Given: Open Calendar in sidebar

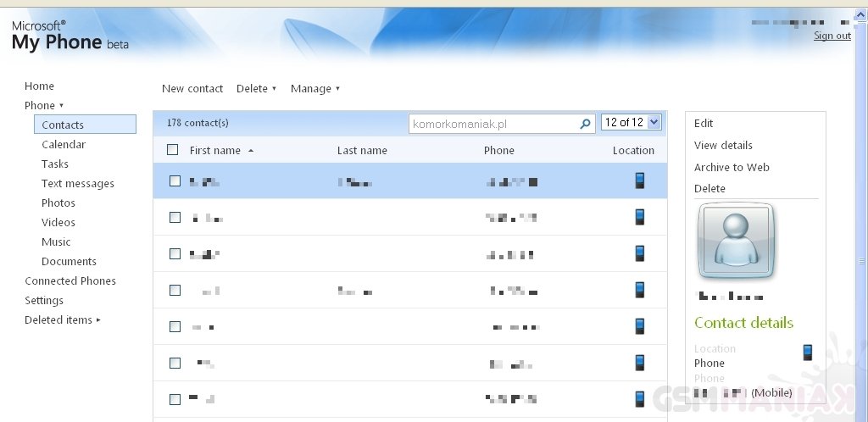Looking at the screenshot, I should click(64, 144).
